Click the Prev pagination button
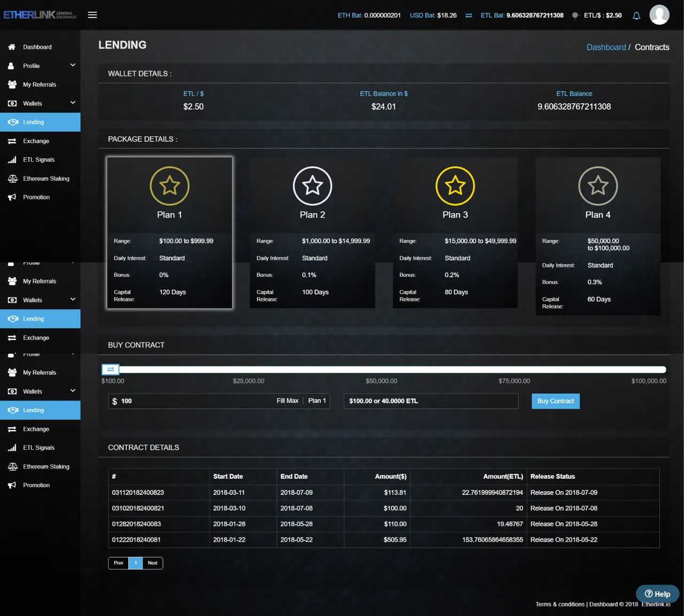The image size is (684, 616). point(119,563)
